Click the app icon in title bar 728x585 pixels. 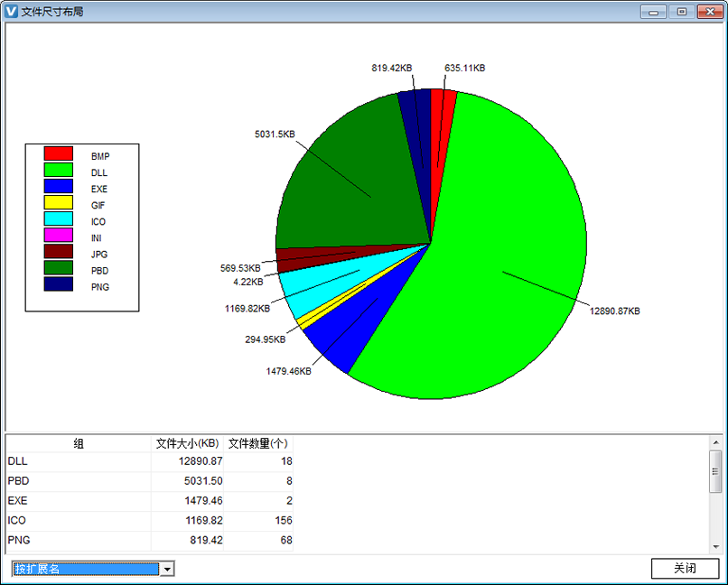[x=11, y=11]
